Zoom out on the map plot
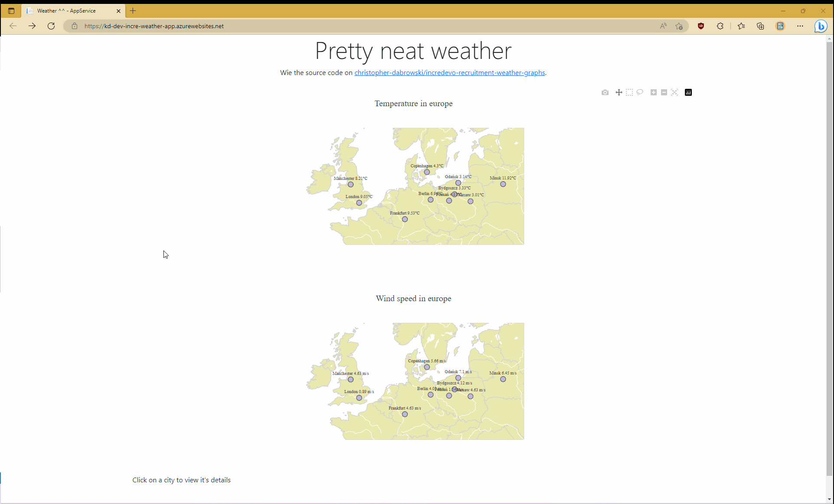834x504 pixels. 664,92
